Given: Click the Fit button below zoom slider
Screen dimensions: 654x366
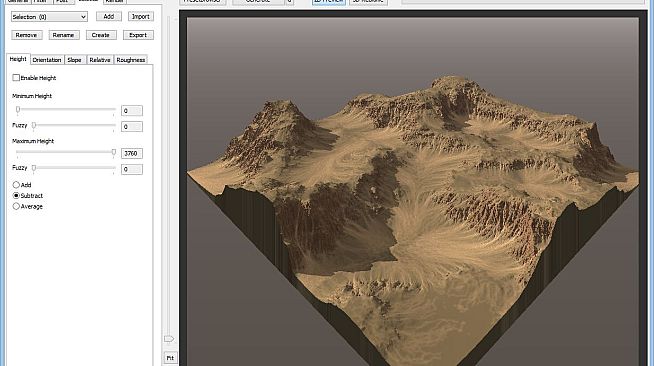Looking at the screenshot, I should (x=170, y=358).
